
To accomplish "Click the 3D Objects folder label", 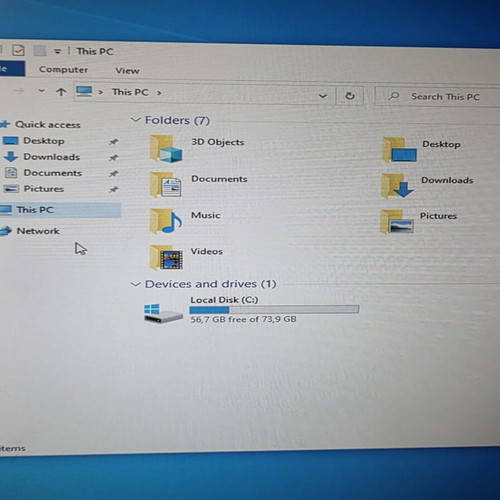I will (218, 142).
